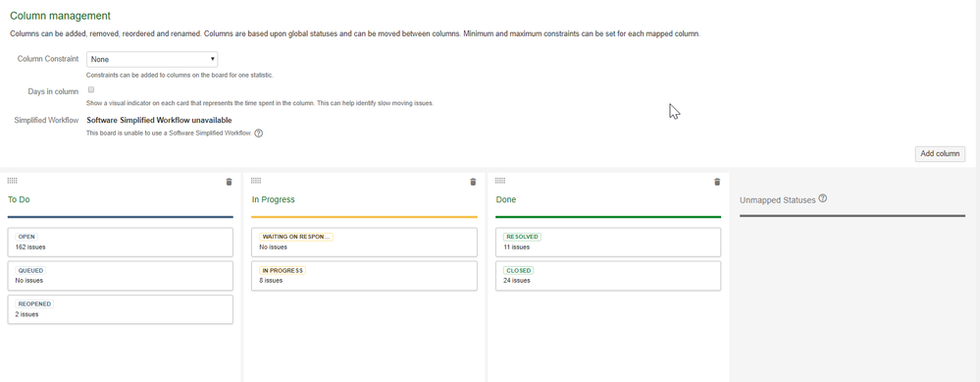Click the 2 issues count text
980x382 pixels.
[x=26, y=314]
